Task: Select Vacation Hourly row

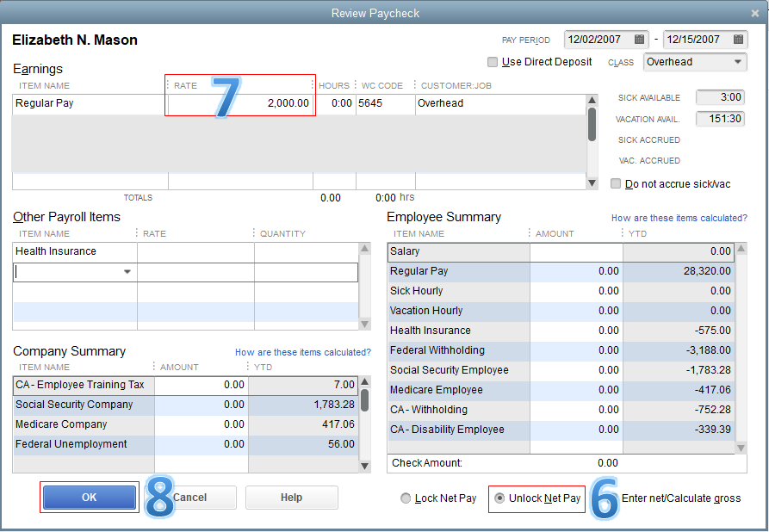Action: click(561, 311)
